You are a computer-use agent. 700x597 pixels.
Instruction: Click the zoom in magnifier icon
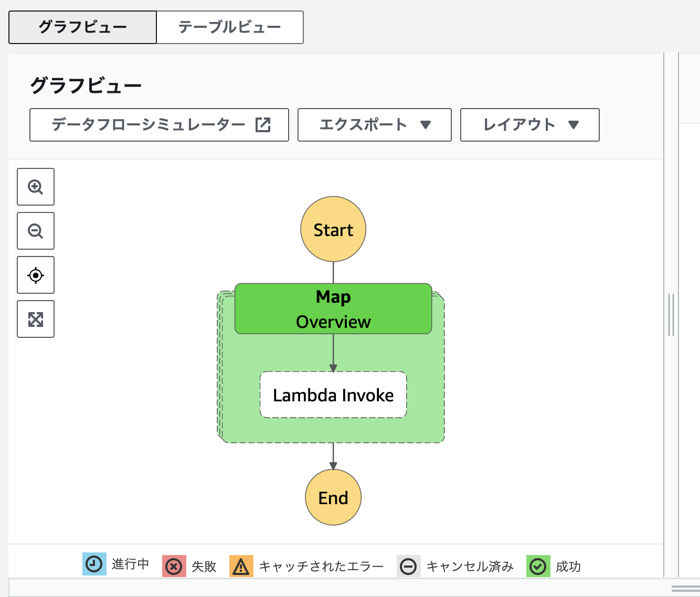35,186
